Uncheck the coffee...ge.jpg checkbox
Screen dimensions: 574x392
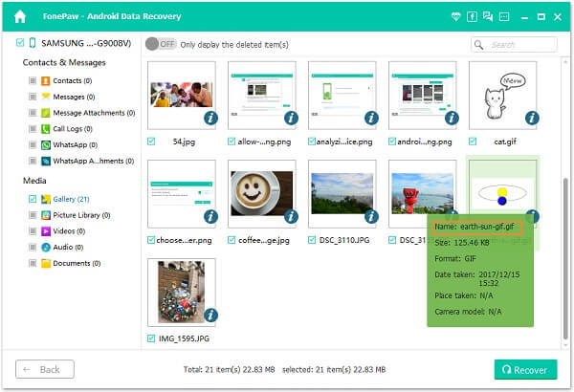click(x=232, y=240)
